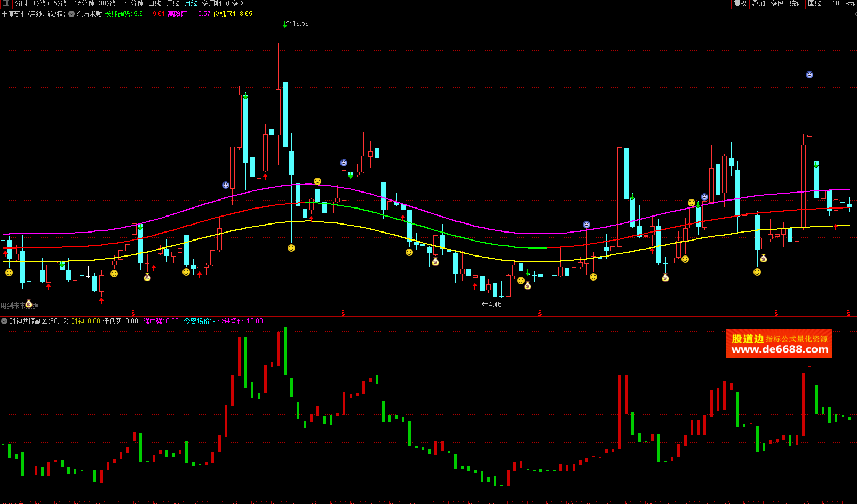Open the F10 company info
Viewport: 857px width, 504px height.
(x=834, y=3)
